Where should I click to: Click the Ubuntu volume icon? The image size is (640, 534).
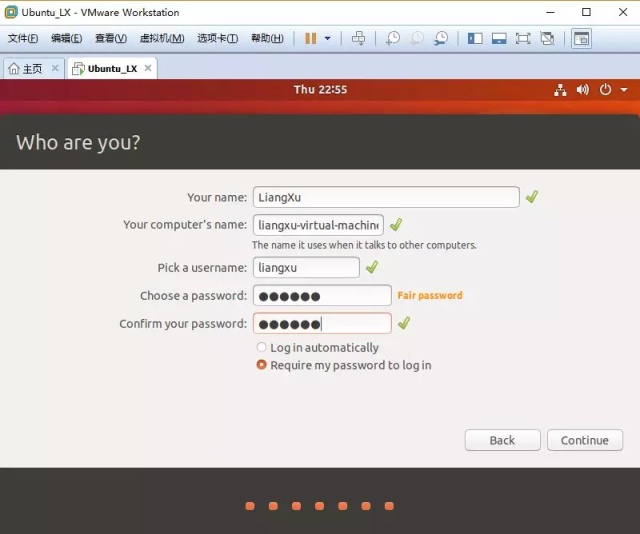tap(582, 90)
